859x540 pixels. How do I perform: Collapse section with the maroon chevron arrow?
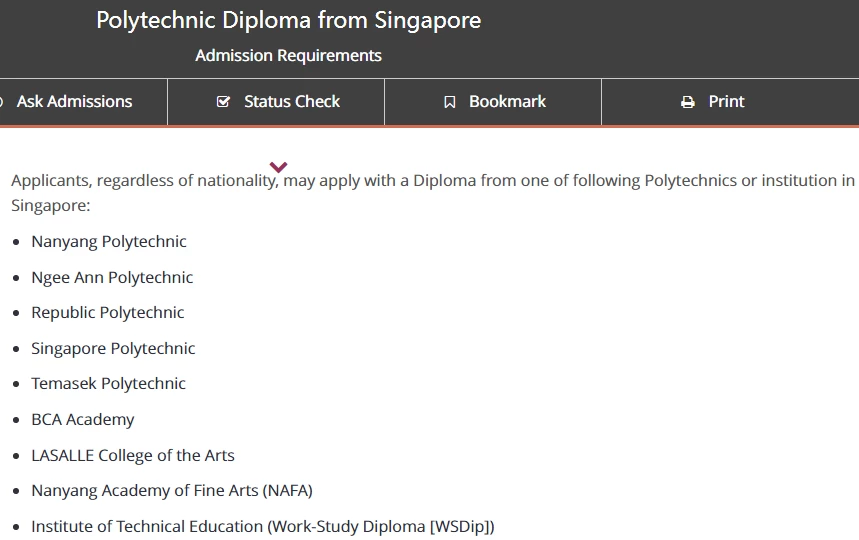[x=278, y=166]
